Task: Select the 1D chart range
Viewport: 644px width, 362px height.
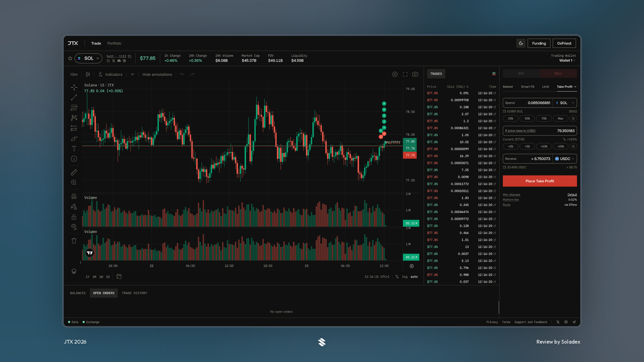Action: (108, 277)
